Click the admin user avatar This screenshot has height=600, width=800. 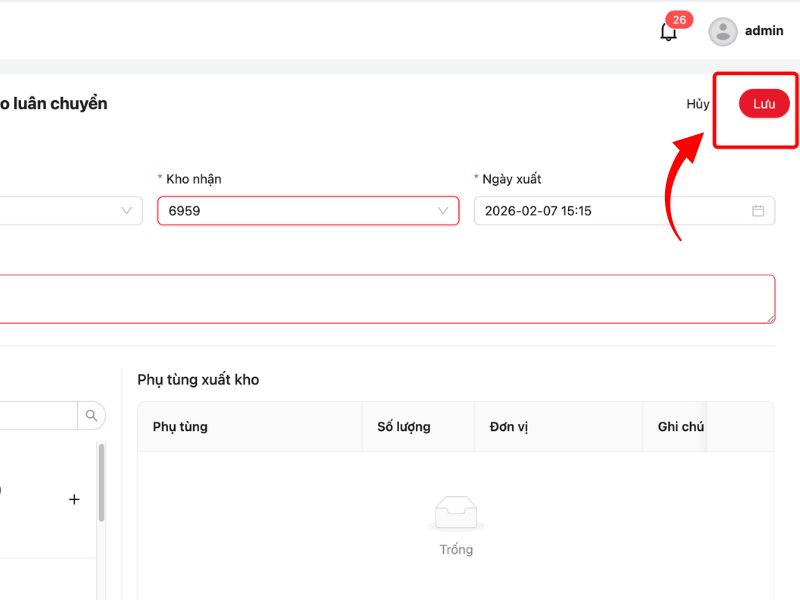tap(722, 32)
